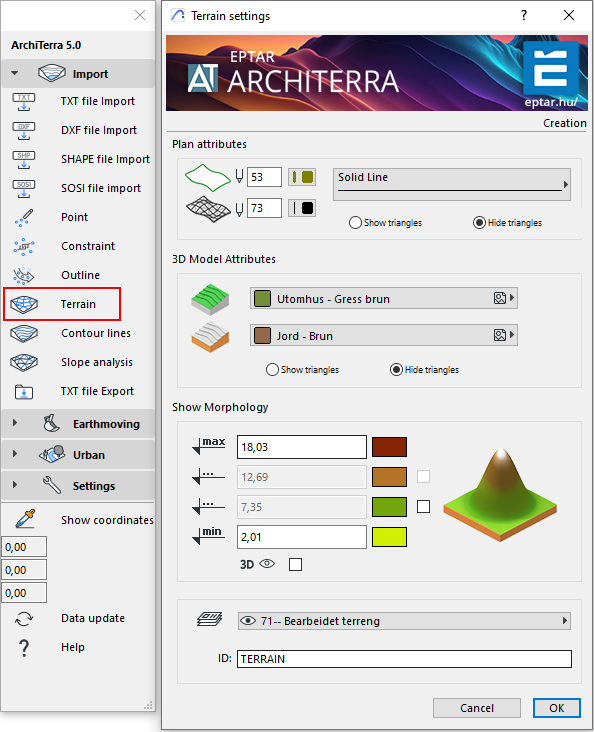Image resolution: width=594 pixels, height=732 pixels.
Task: Select the Constraint tool icon
Action: [24, 246]
